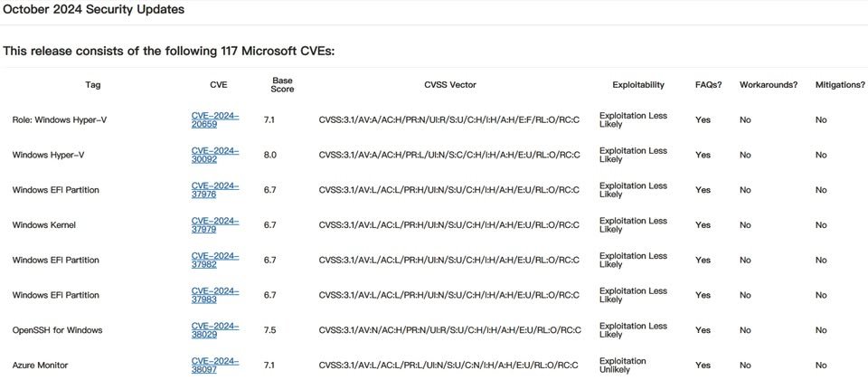Click the Mitigations? column header
The width and height of the screenshot is (868, 380).
click(x=840, y=85)
